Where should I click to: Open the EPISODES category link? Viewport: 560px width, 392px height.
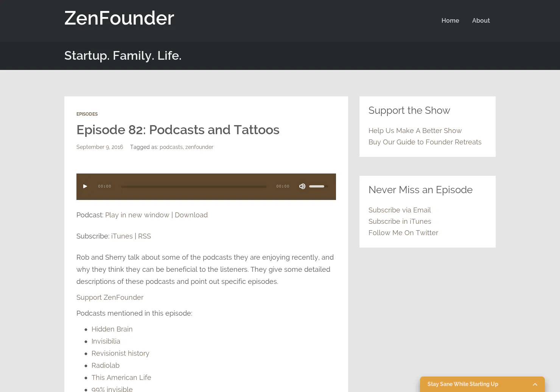pos(87,114)
